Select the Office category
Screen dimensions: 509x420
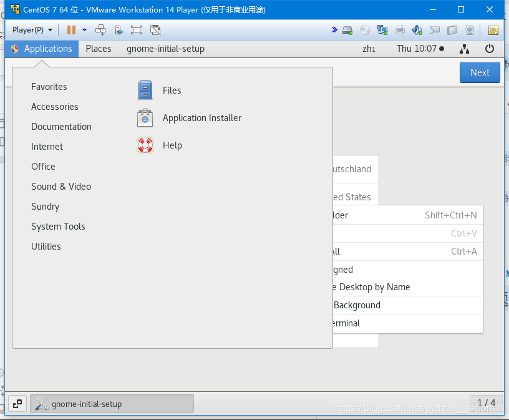pyautogui.click(x=43, y=167)
